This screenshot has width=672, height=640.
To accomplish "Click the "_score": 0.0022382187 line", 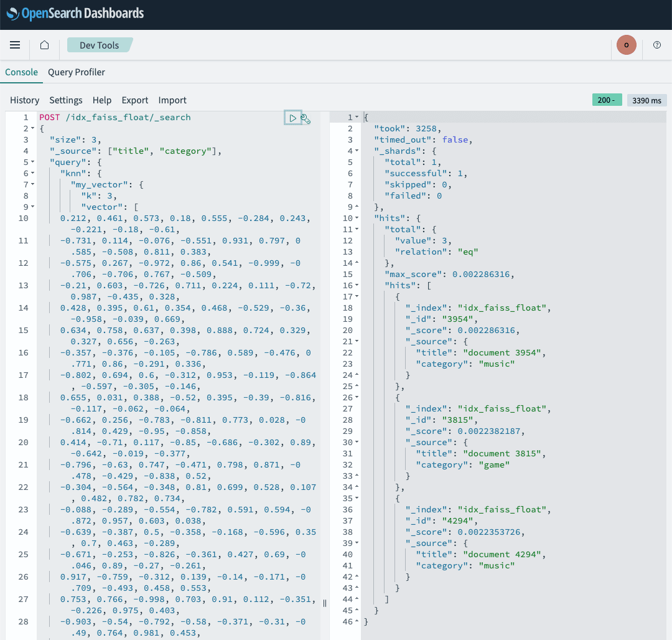I will (465, 431).
